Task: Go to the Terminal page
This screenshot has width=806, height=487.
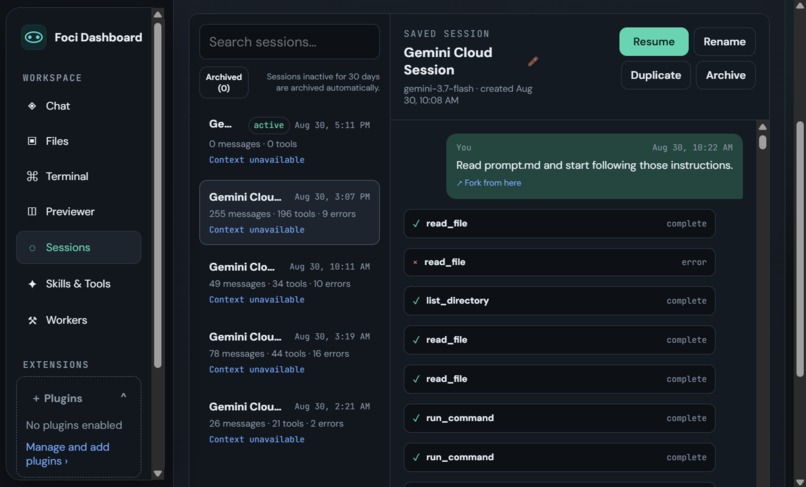Action: [79, 176]
